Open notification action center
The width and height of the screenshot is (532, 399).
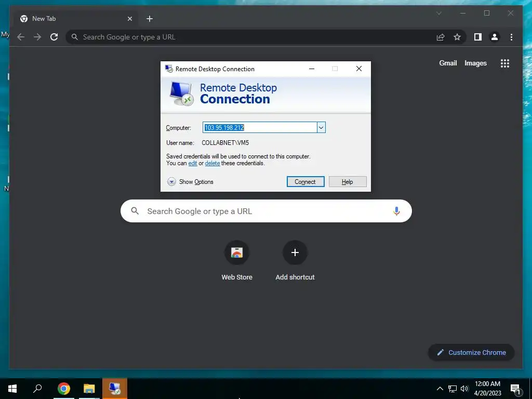click(x=515, y=389)
